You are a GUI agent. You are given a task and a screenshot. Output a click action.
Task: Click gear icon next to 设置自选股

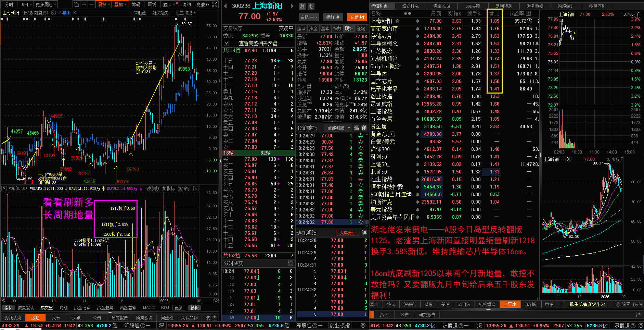(618, 304)
